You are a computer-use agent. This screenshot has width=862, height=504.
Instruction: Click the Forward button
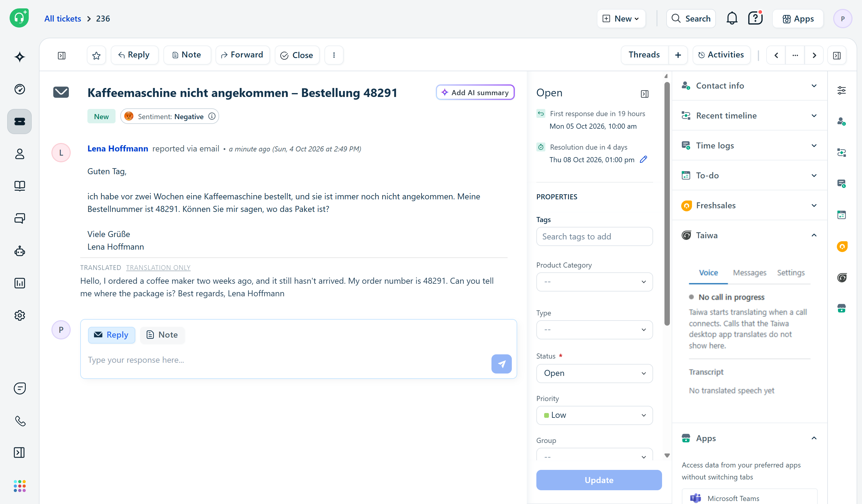point(242,55)
